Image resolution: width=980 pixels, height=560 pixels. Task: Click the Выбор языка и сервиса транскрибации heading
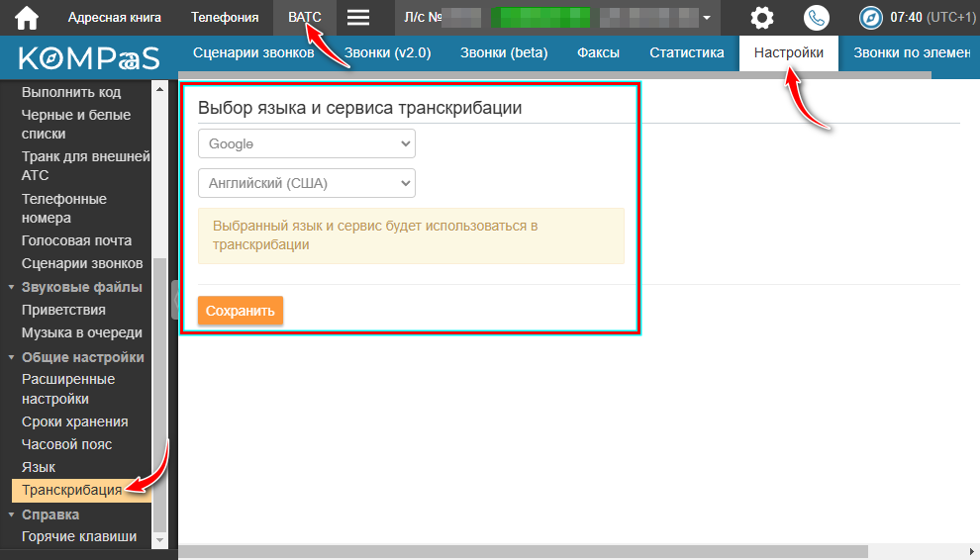[359, 108]
